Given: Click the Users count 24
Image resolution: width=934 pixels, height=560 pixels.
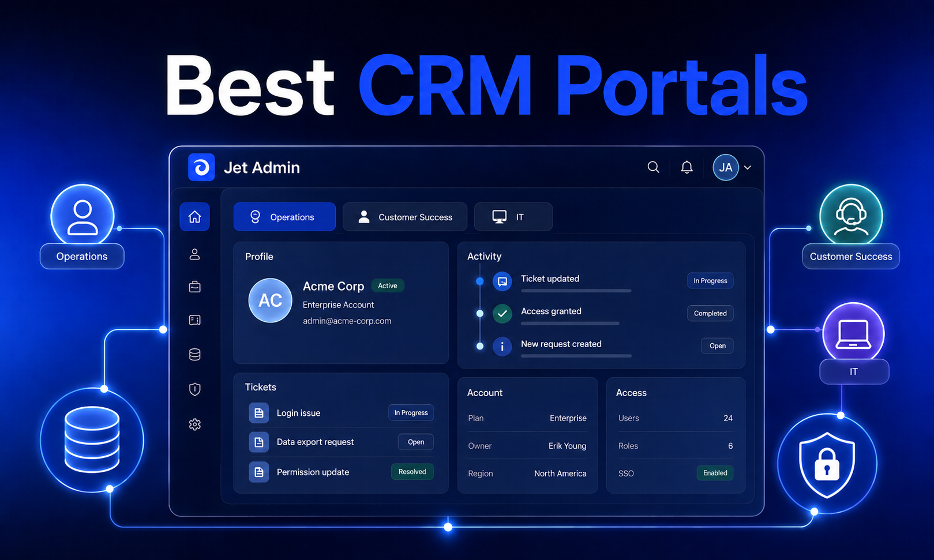Looking at the screenshot, I should pos(728,418).
